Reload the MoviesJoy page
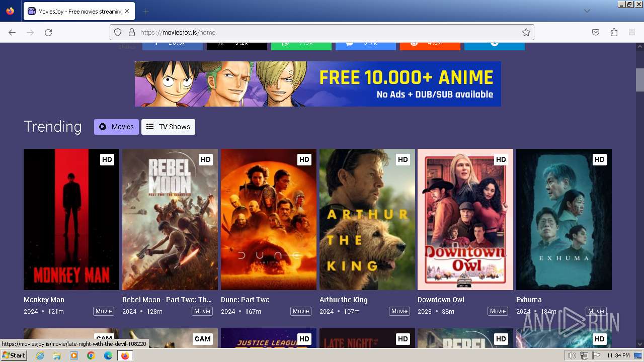The width and height of the screenshot is (644, 362). coord(48,32)
